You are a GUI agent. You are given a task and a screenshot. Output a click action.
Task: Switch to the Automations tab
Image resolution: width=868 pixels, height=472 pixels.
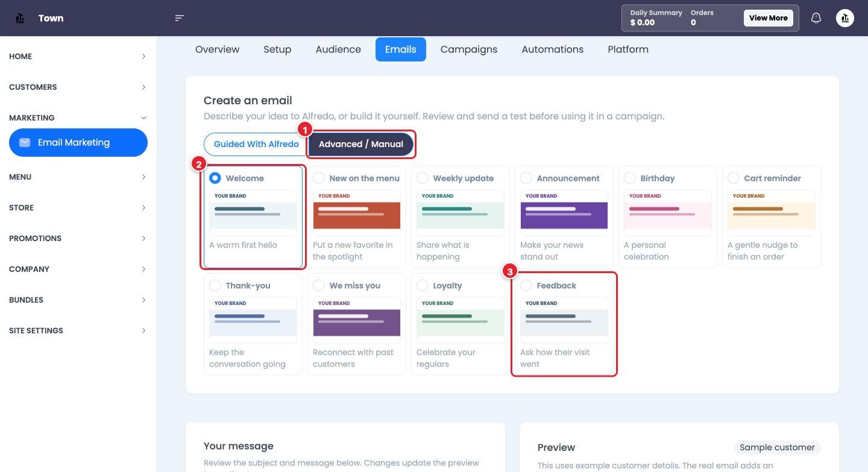[x=553, y=49]
